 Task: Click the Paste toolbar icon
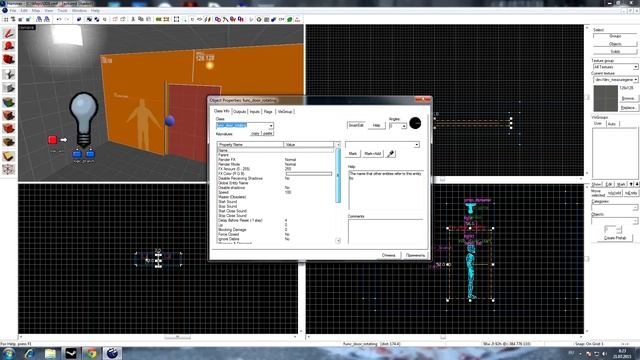[x=148, y=19]
